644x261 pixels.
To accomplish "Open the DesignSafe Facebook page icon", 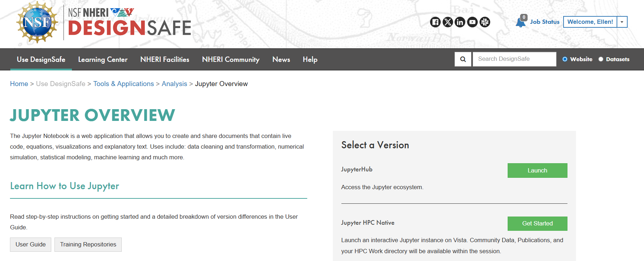I will pos(435,22).
